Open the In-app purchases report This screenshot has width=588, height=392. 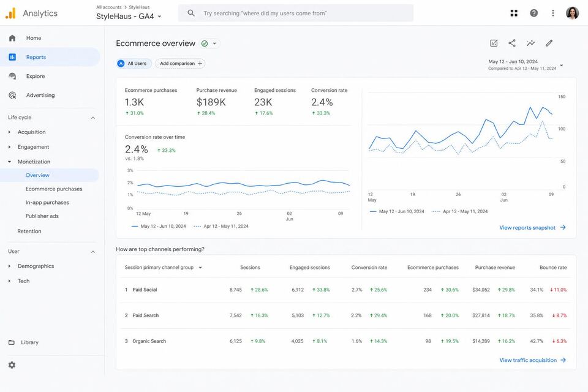coord(47,203)
